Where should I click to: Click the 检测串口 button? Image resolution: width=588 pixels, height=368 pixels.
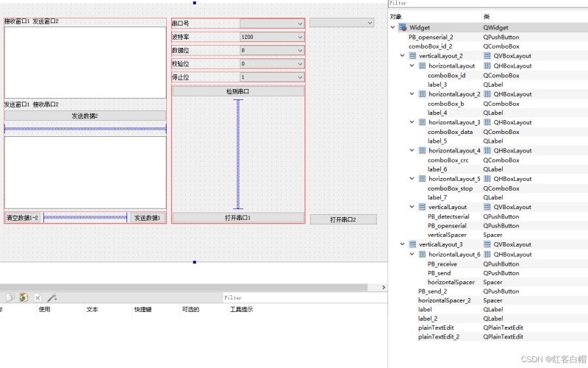(x=238, y=91)
